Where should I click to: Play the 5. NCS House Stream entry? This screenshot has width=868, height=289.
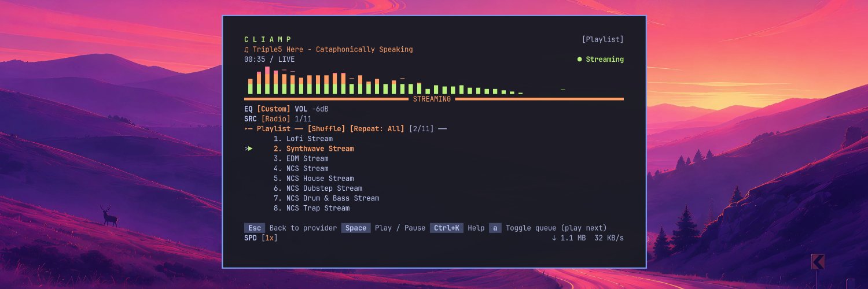click(314, 178)
